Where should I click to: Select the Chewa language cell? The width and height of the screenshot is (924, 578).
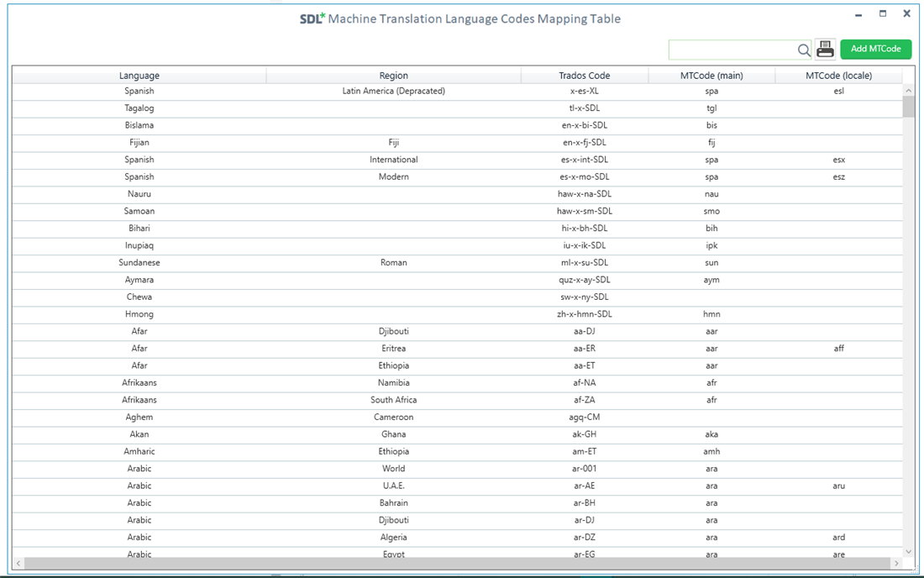click(139, 297)
